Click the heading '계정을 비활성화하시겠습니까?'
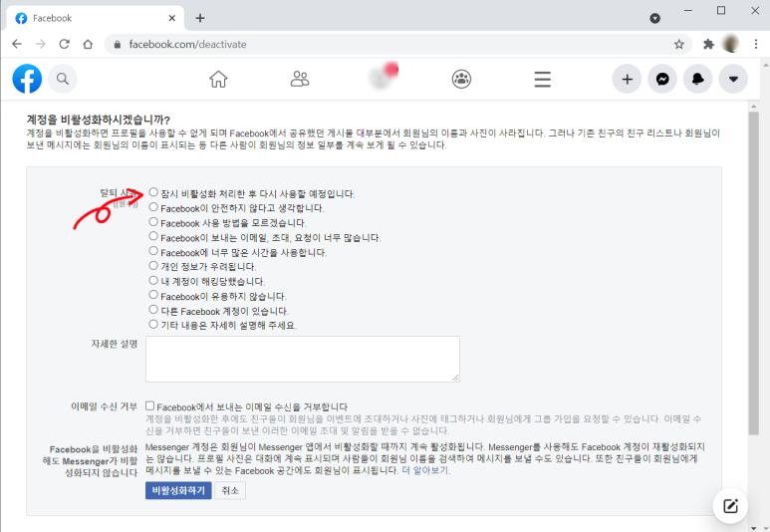 point(99,120)
